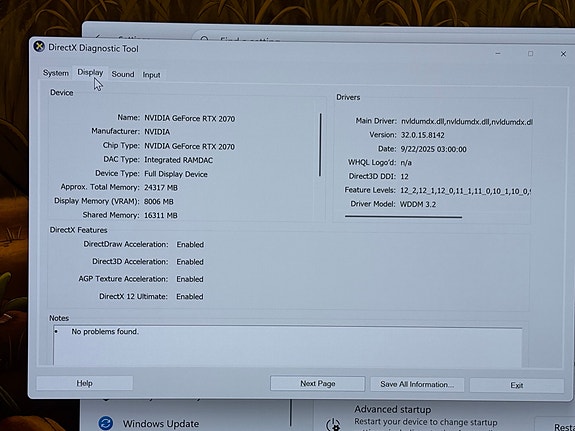This screenshot has height=431, width=575.
Task: Minimize the DirectX Diagnostic Tool window
Action: (498, 54)
